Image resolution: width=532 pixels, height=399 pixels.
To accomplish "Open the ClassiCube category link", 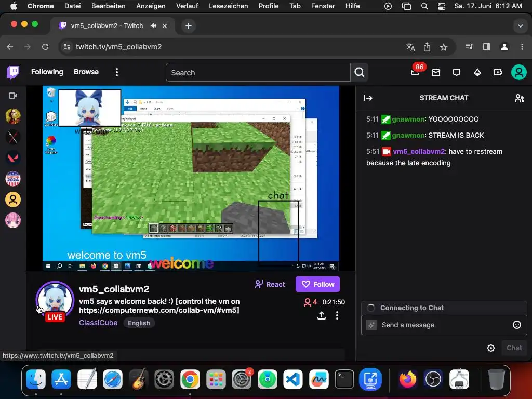I will [98, 323].
